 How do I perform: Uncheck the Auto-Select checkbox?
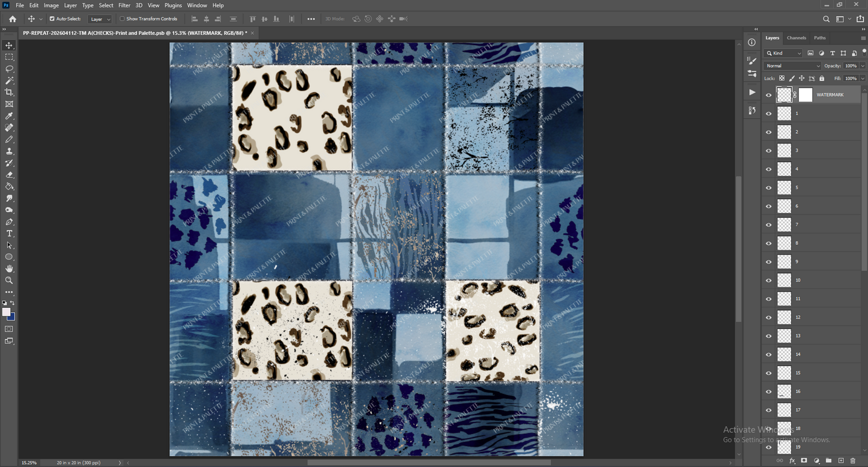pos(52,19)
